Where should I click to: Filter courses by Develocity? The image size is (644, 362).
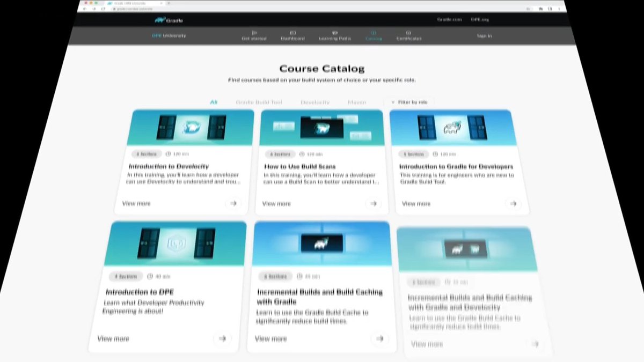pyautogui.click(x=315, y=102)
